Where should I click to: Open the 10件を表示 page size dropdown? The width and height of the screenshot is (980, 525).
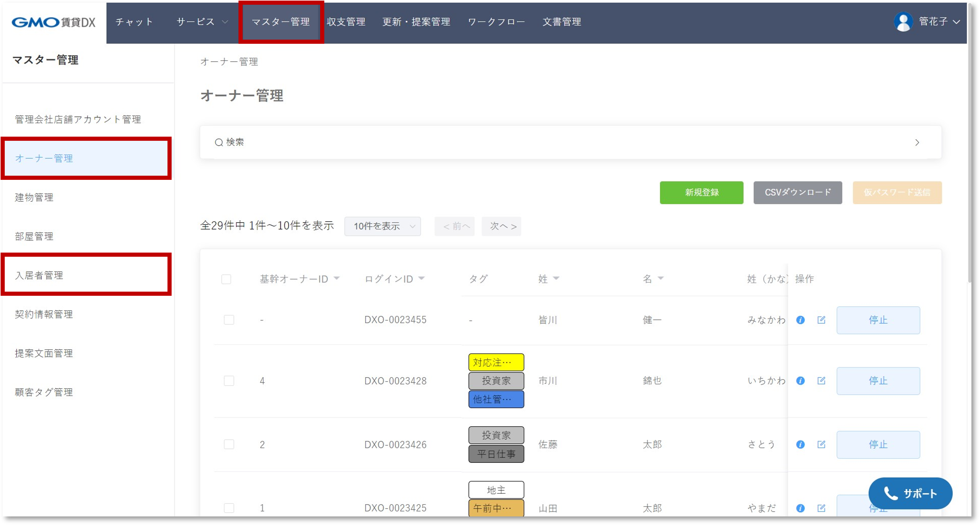click(382, 226)
